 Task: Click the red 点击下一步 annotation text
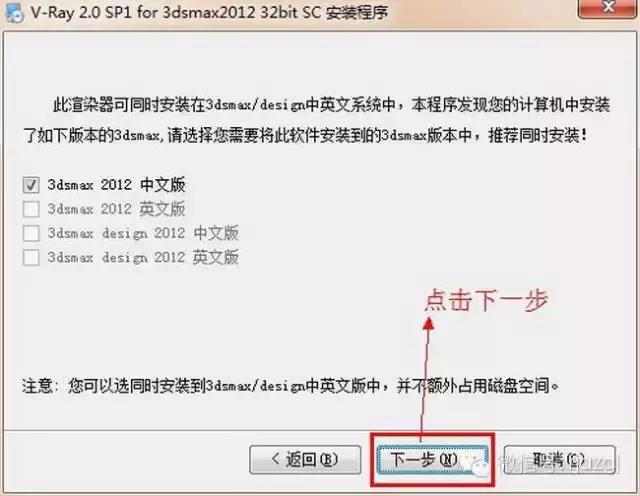tap(486, 300)
